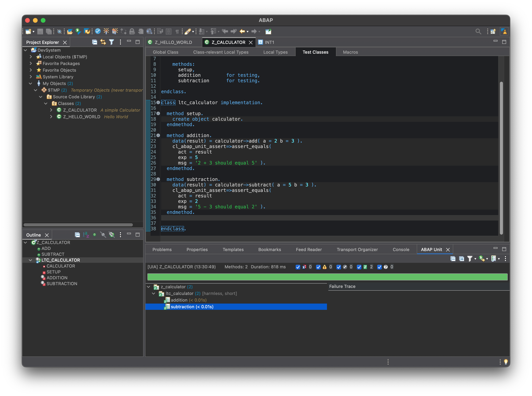
Task: Uncheck the warnings filter checkbox
Action: [318, 267]
